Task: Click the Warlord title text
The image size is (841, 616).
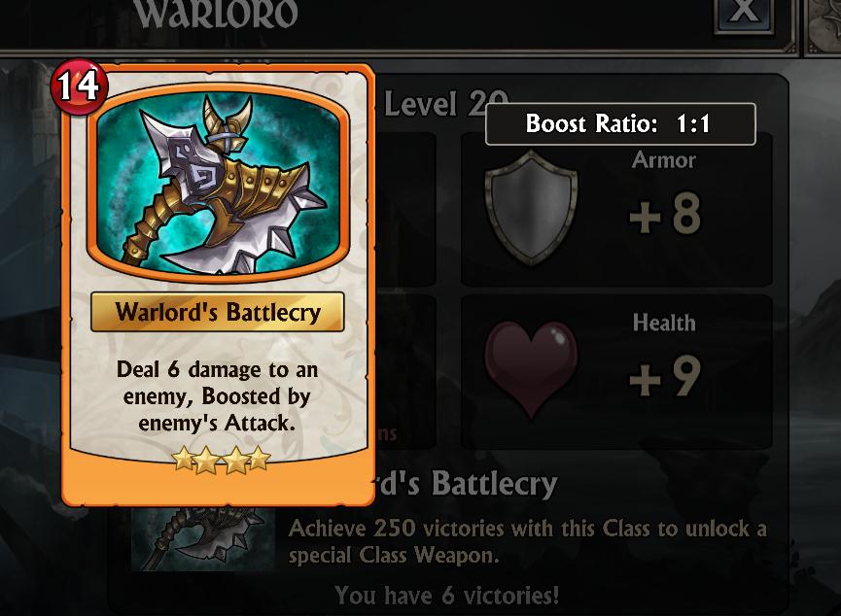Action: (x=216, y=14)
